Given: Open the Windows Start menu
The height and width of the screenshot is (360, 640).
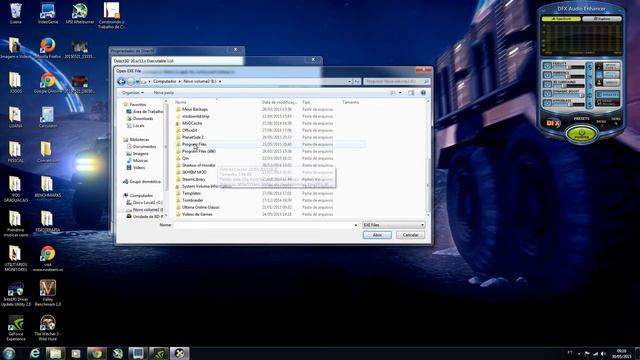Looking at the screenshot, I should point(9,353).
